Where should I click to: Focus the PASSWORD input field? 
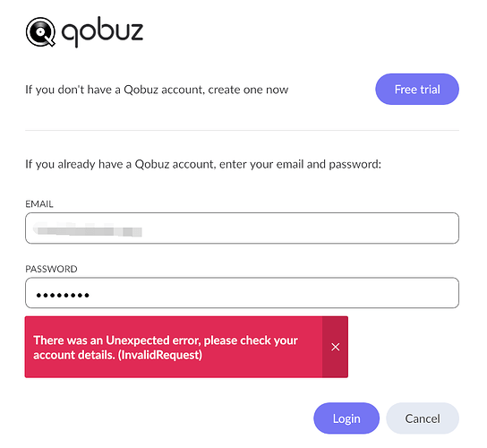click(242, 293)
